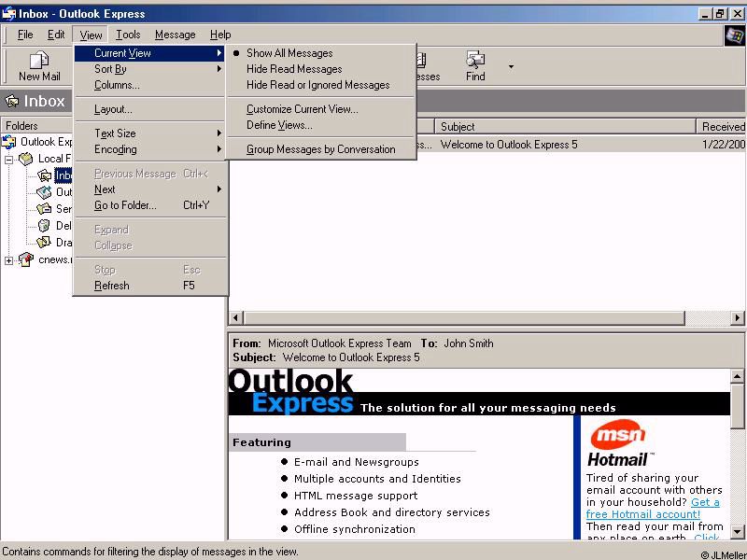The image size is (747, 560).
Task: Open the Current View submenu
Action: point(150,53)
